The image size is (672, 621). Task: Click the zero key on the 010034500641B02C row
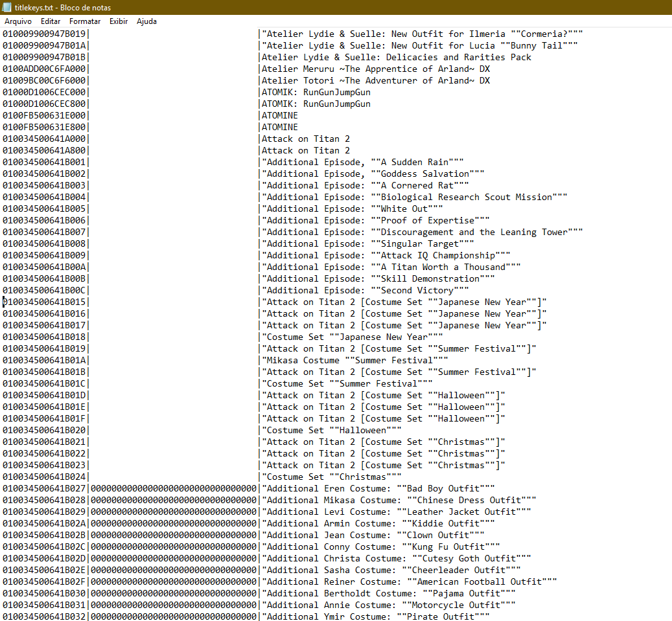174,547
